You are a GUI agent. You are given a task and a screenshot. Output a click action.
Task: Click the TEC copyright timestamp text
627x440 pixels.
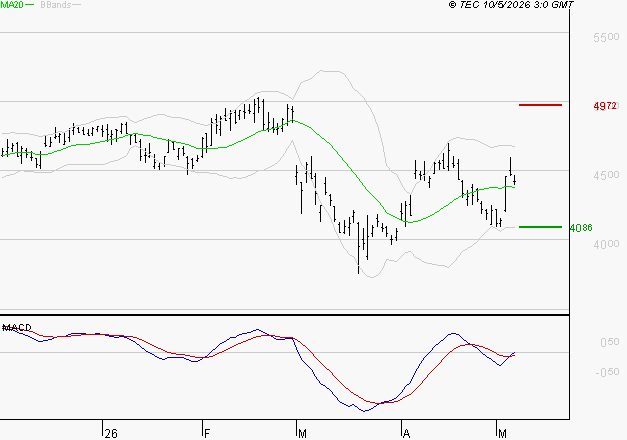point(511,5)
